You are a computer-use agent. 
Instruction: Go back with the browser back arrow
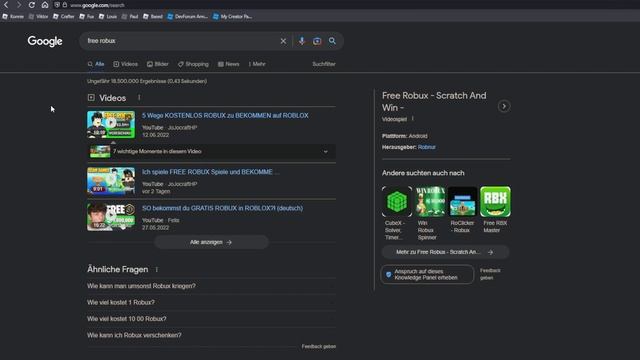[x=6, y=5]
